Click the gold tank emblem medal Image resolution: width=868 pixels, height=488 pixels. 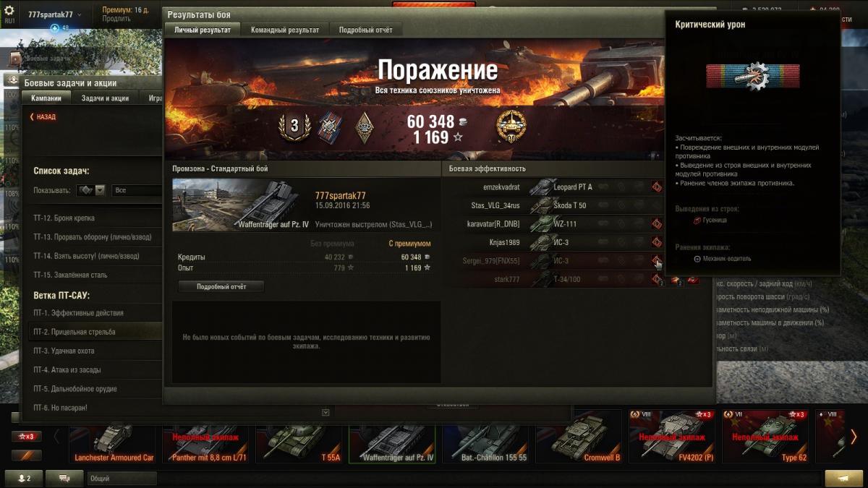coord(511,127)
